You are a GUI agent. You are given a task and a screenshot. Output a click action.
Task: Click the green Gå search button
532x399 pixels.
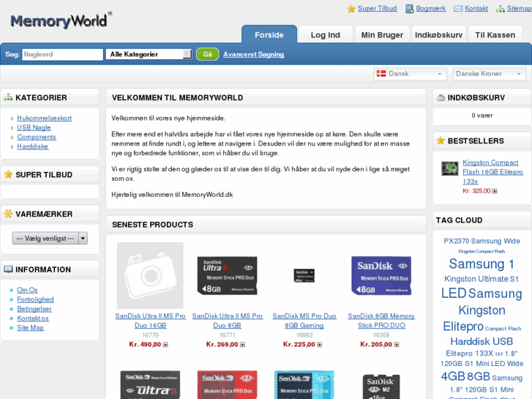tap(207, 54)
